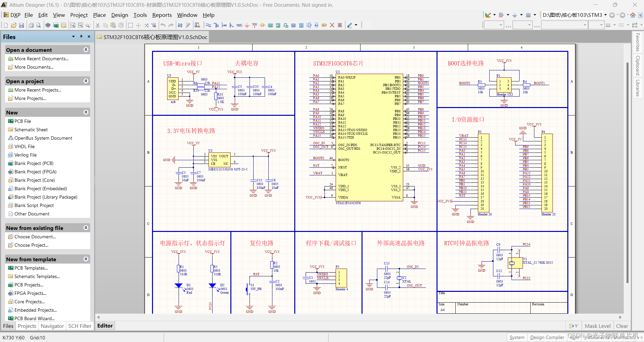
Task: Paste from clipboard toolbar icon
Action: click(113, 25)
